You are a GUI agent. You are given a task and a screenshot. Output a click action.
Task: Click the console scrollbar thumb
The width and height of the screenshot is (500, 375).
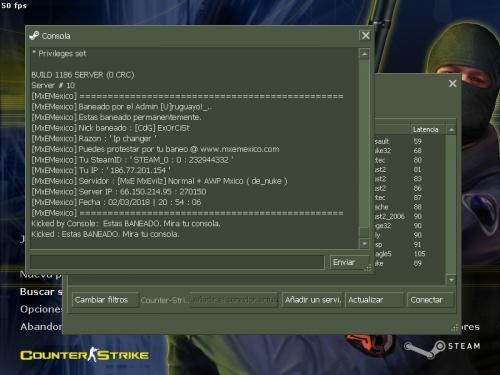click(x=364, y=233)
